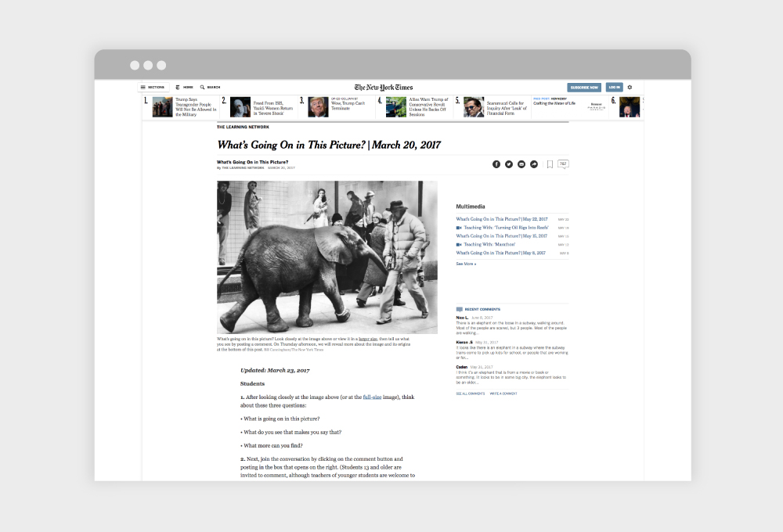This screenshot has height=532, width=783.
Task: Click the Subscribe Now button
Action: (x=584, y=88)
